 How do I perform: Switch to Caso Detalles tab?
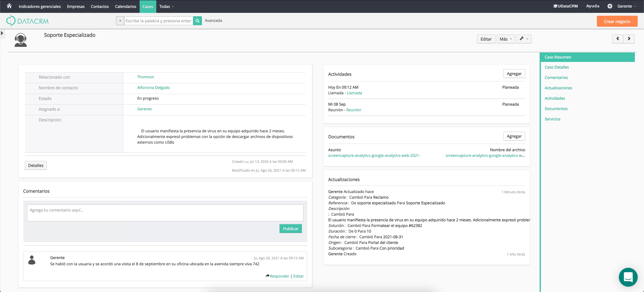tap(556, 67)
